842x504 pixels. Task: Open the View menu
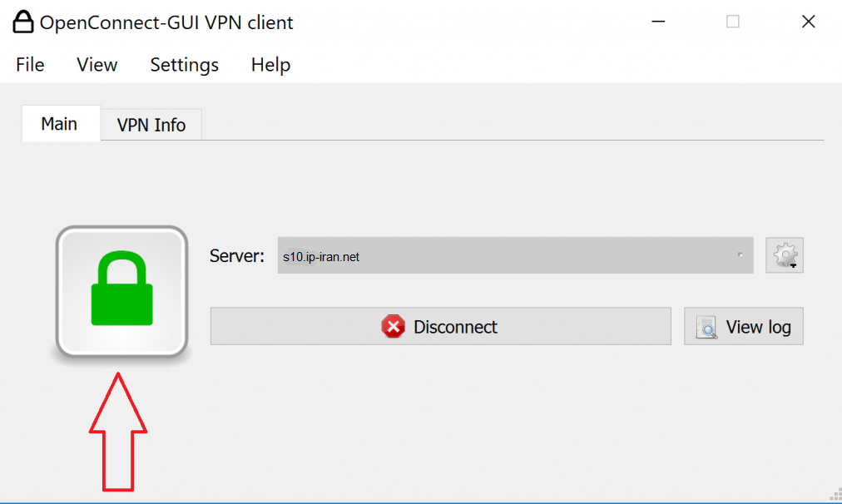pos(97,65)
